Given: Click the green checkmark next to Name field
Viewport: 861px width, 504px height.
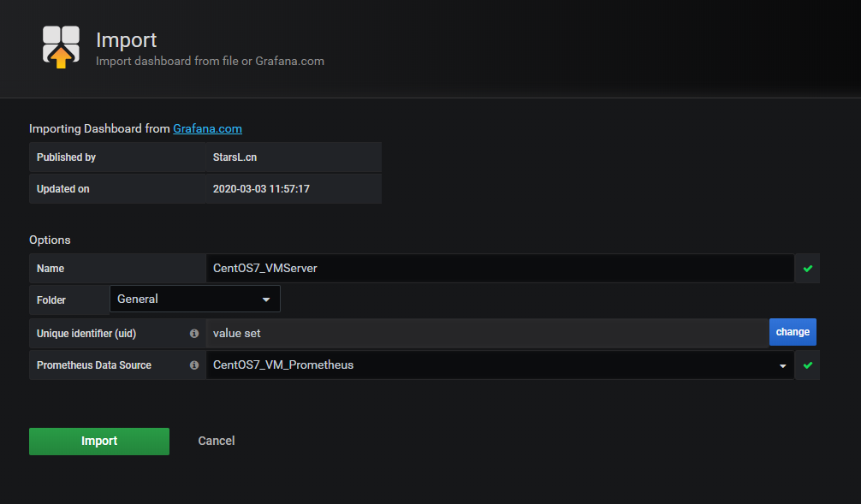Looking at the screenshot, I should pyautogui.click(x=807, y=268).
